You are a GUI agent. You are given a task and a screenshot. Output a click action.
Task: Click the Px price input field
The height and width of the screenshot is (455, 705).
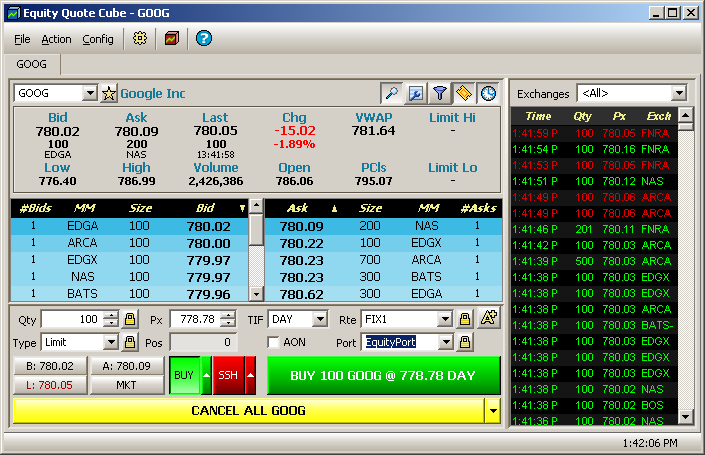(x=196, y=319)
